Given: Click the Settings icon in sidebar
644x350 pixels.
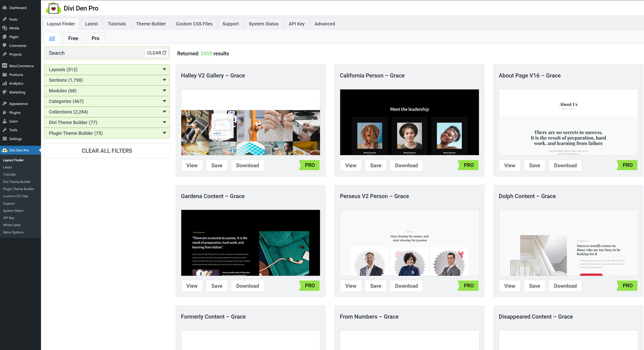Looking at the screenshot, I should point(5,139).
